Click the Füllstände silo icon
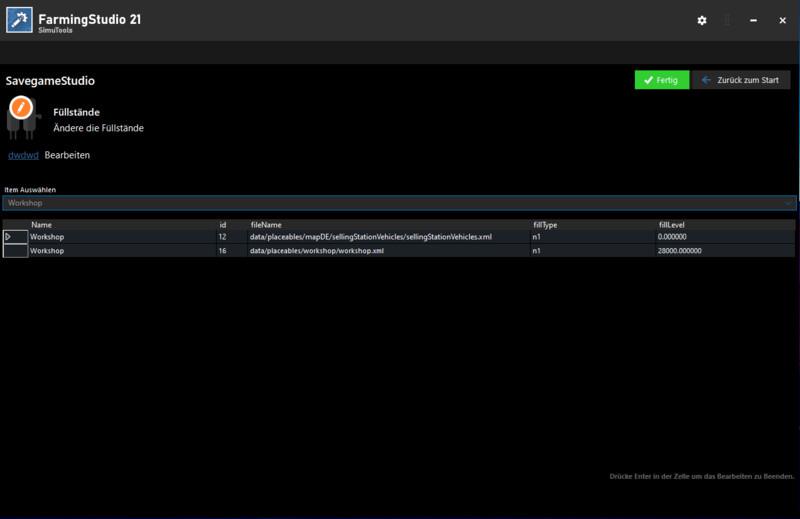800x519 pixels. pyautogui.click(x=22, y=115)
